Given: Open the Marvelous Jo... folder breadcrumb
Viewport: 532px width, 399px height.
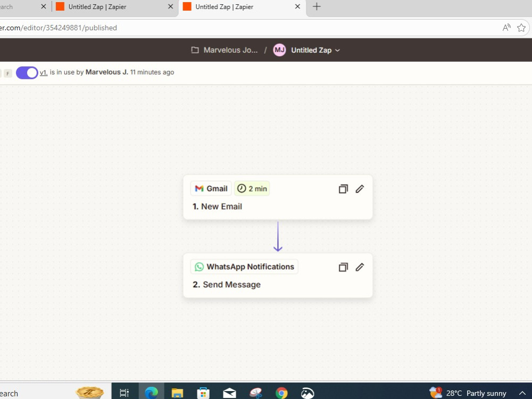Looking at the screenshot, I should [x=230, y=50].
